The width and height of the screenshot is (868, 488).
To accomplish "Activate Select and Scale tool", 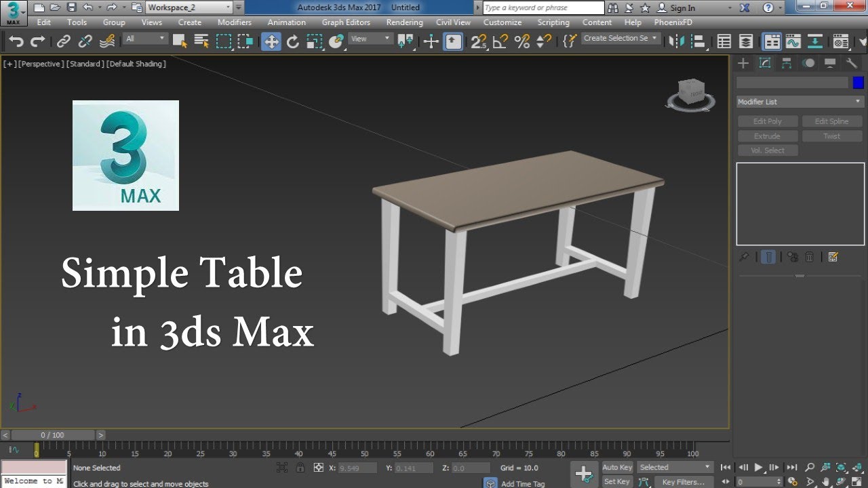I will pos(315,41).
